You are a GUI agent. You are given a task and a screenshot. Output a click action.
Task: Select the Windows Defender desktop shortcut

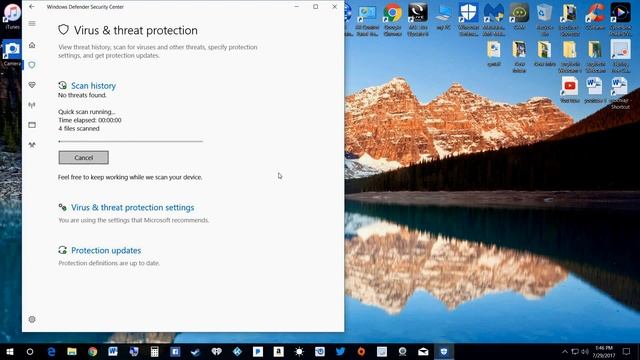tap(468, 19)
